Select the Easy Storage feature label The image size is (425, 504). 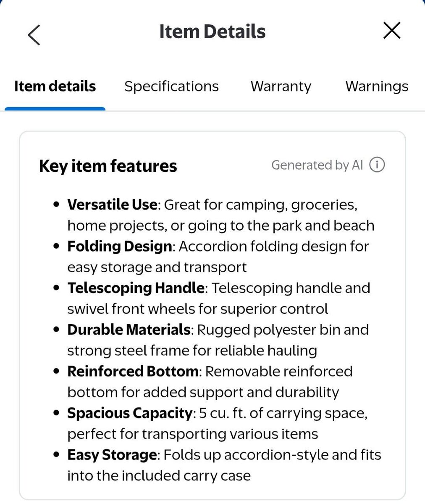(112, 455)
